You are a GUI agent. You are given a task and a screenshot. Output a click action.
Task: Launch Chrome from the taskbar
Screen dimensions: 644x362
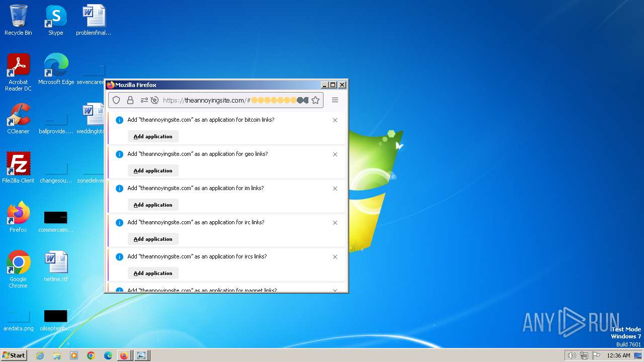tap(91, 355)
